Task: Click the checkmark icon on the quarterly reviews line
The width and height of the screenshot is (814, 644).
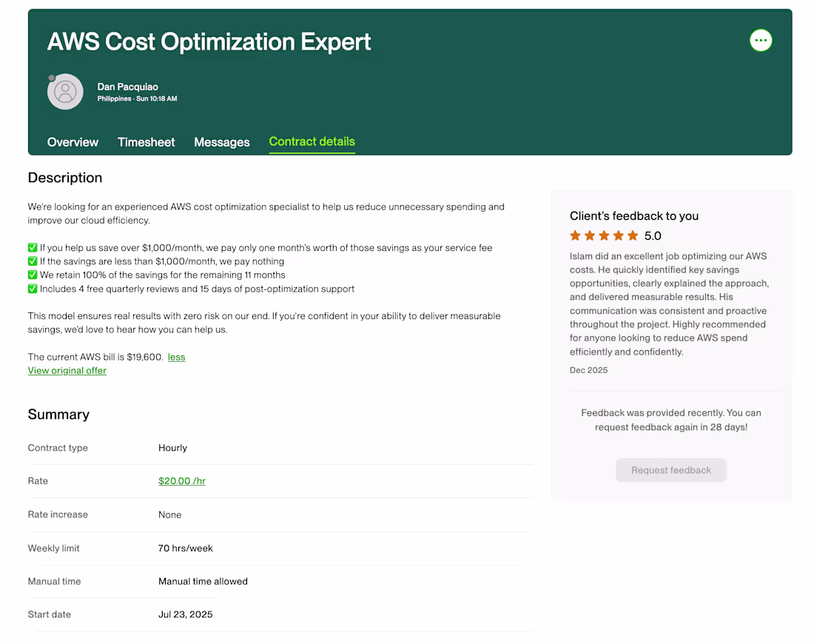Action: click(32, 289)
